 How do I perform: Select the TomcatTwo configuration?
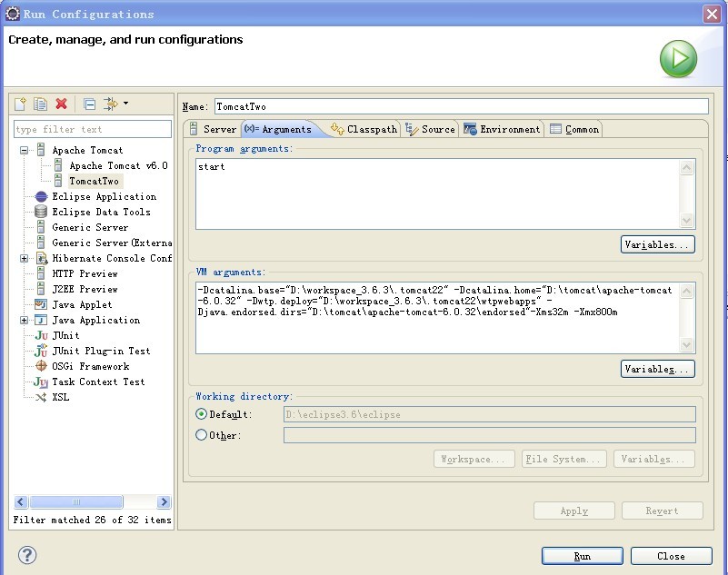pyautogui.click(x=95, y=181)
